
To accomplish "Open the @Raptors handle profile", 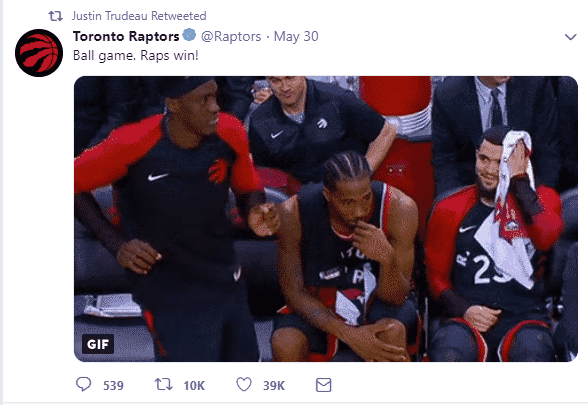I will point(231,36).
